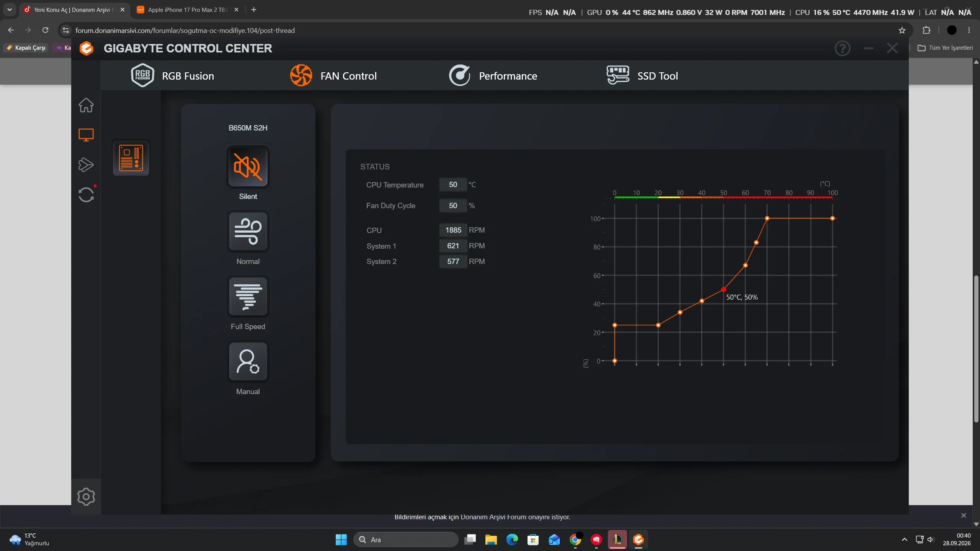Click the B650M S2H motherboard icon
This screenshot has height=551, width=980.
131,158
